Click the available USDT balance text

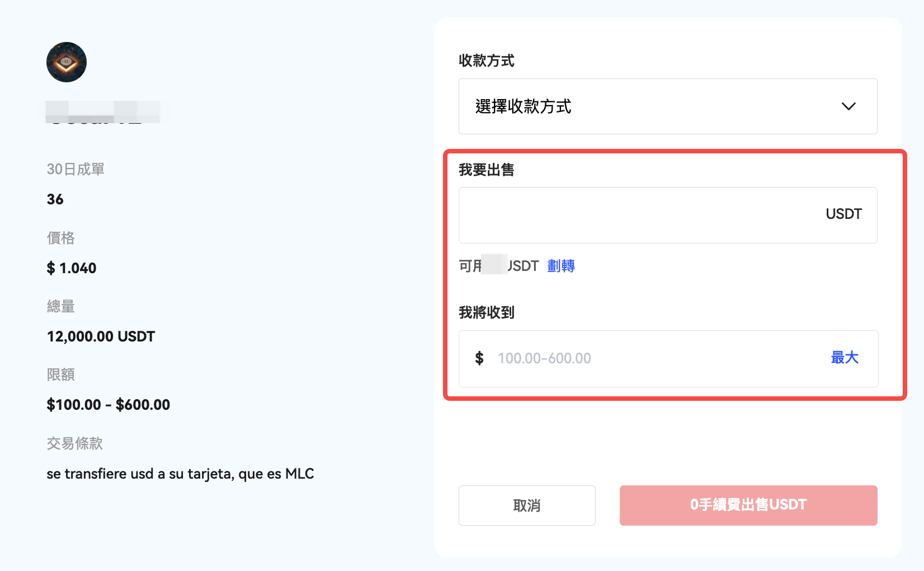pyautogui.click(x=498, y=266)
